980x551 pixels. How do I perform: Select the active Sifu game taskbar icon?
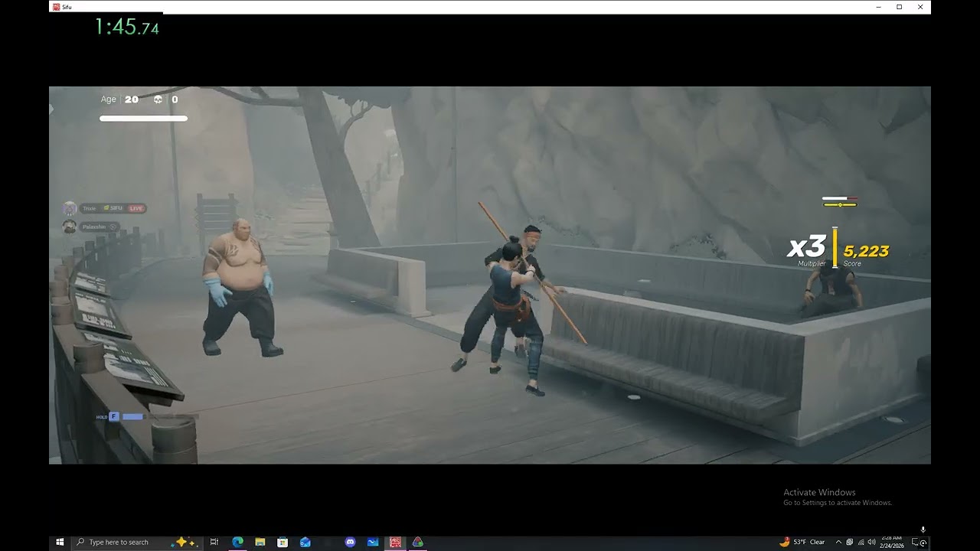[395, 542]
